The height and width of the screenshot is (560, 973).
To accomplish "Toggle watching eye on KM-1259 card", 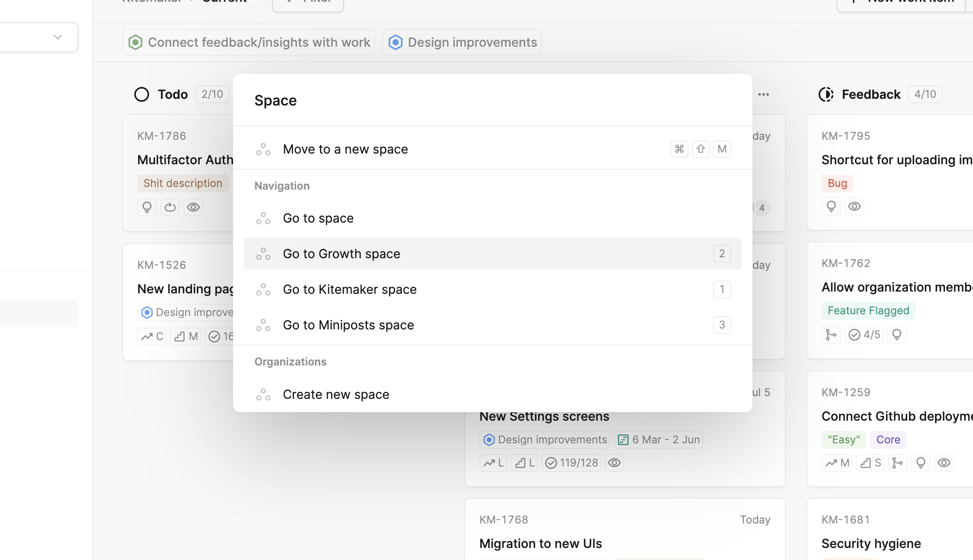I will [x=944, y=463].
